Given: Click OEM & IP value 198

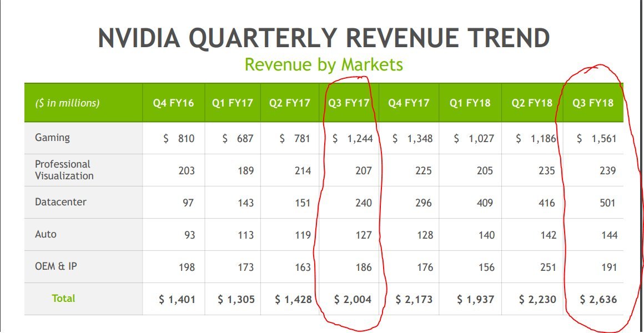Looking at the screenshot, I should (x=187, y=267).
